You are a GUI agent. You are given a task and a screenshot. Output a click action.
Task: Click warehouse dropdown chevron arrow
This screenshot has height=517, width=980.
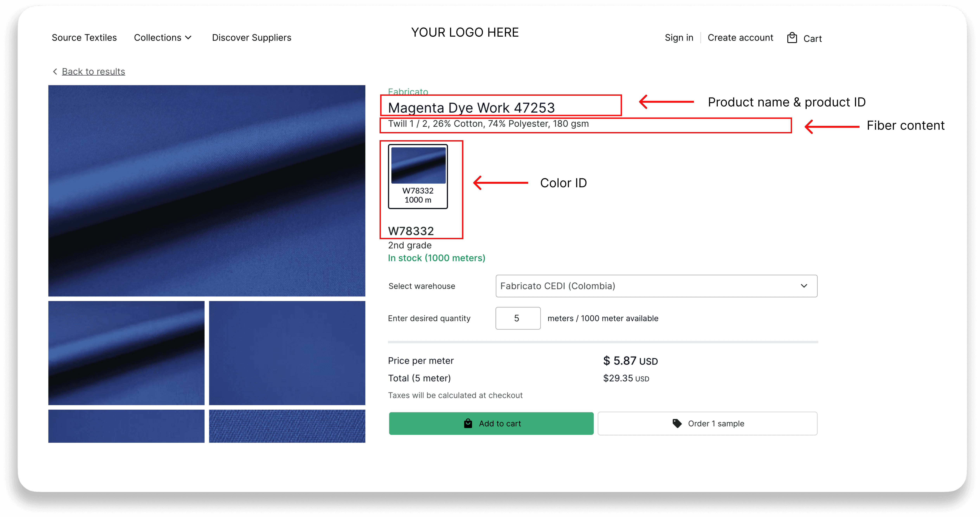click(804, 286)
